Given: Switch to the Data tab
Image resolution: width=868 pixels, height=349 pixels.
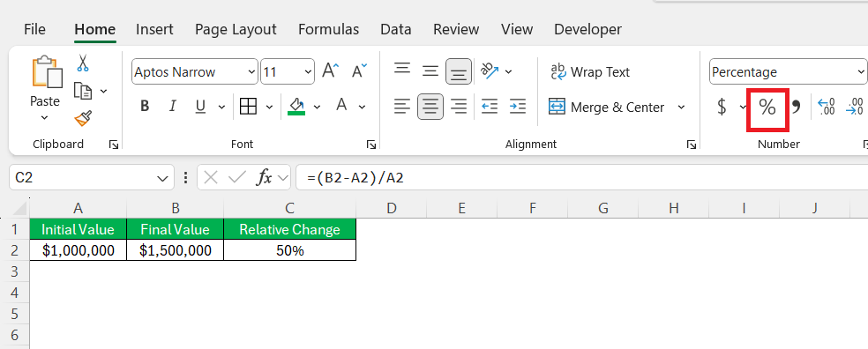Looking at the screenshot, I should click(x=396, y=29).
